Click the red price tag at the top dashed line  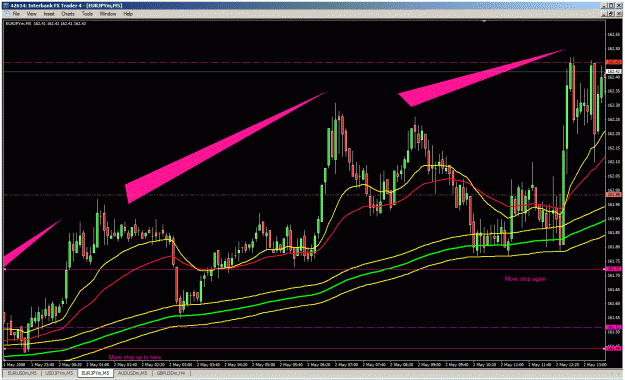[x=614, y=62]
